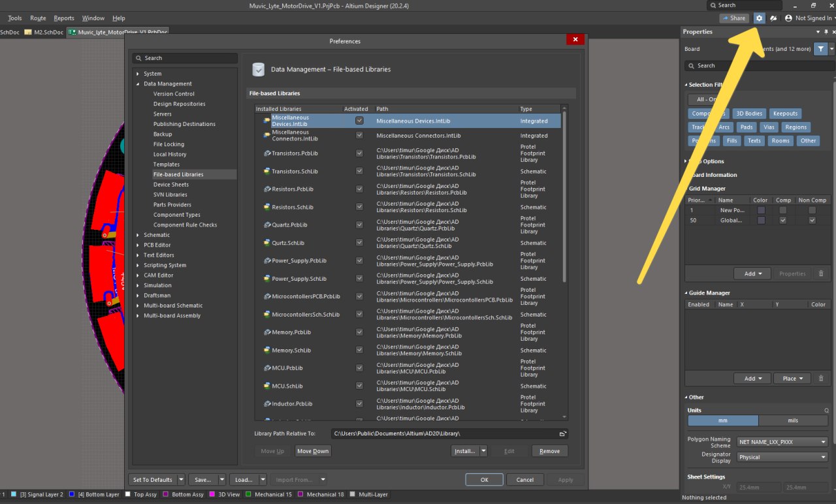This screenshot has width=836, height=504.
Task: Close the Preferences dialog with red X
Action: pos(575,40)
